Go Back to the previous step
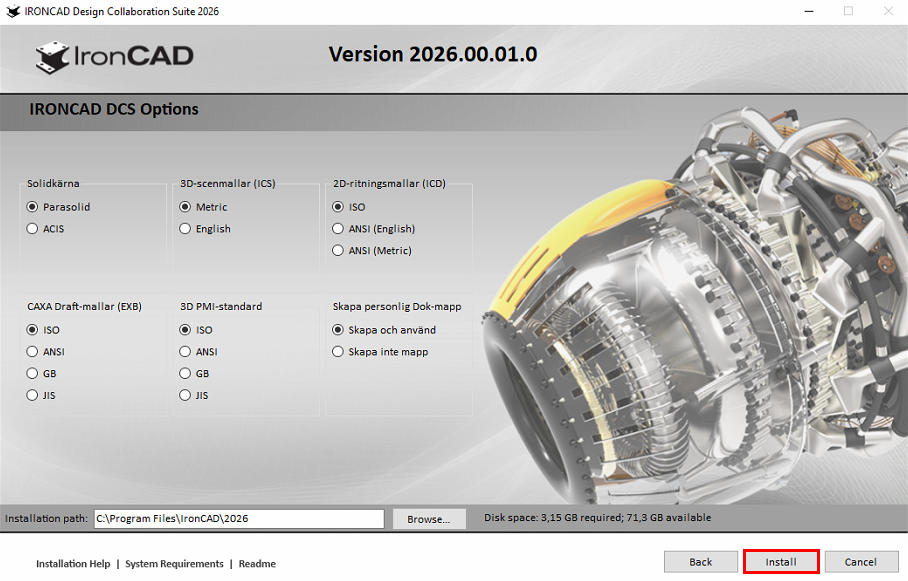Image resolution: width=908 pixels, height=581 pixels. (x=701, y=562)
